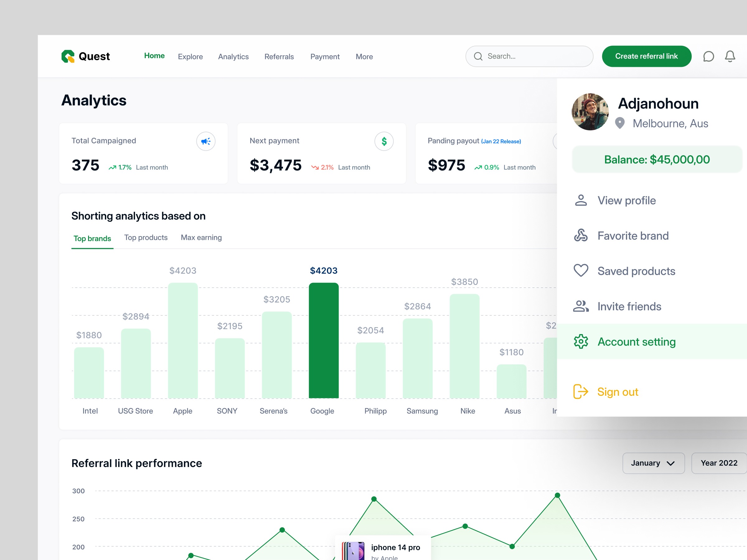The image size is (747, 560).
Task: Click the iphone 14 pro tooltip title
Action: pos(396,547)
